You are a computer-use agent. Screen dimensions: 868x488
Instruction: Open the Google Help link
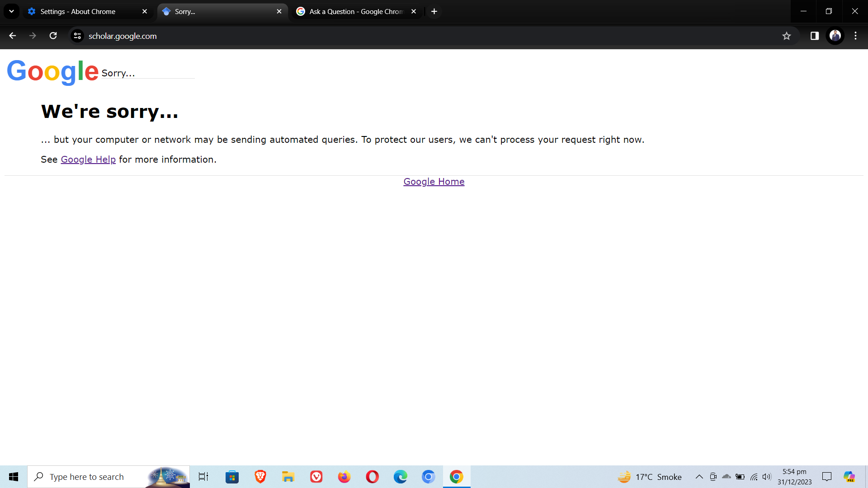(88, 160)
